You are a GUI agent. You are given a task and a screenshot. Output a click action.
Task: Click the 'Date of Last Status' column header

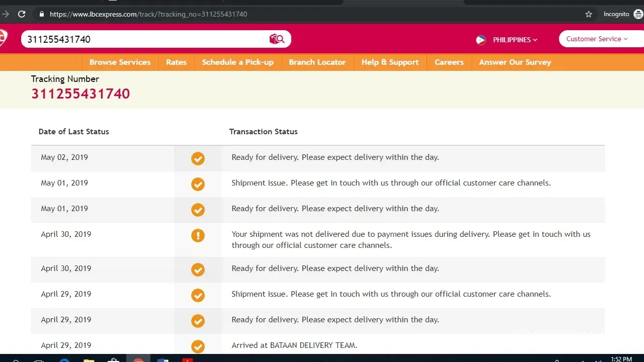point(73,132)
